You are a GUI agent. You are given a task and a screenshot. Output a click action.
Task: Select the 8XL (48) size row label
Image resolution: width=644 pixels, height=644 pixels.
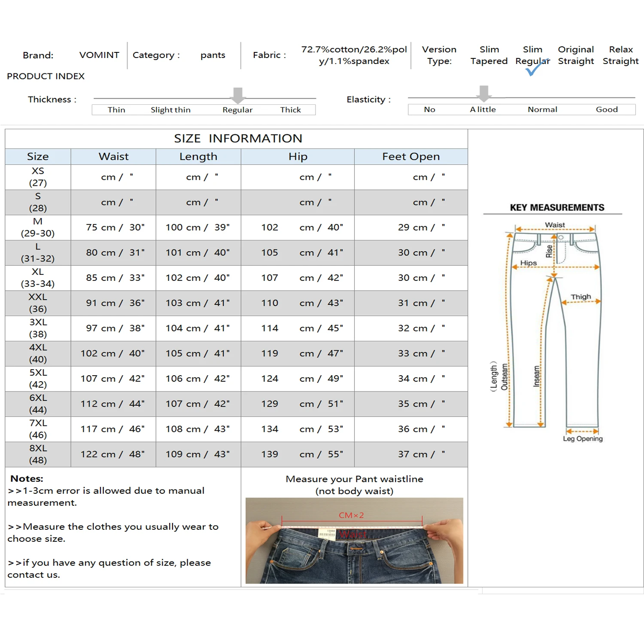[38, 454]
